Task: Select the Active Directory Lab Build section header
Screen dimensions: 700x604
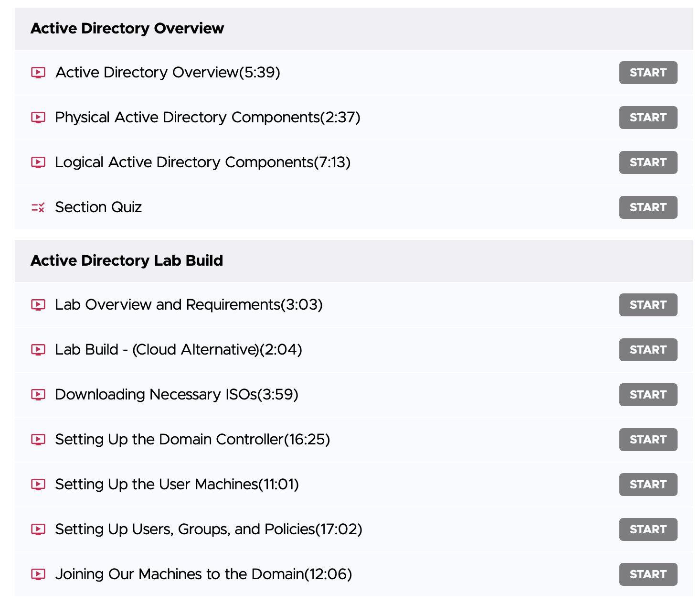Action: pyautogui.click(x=127, y=261)
